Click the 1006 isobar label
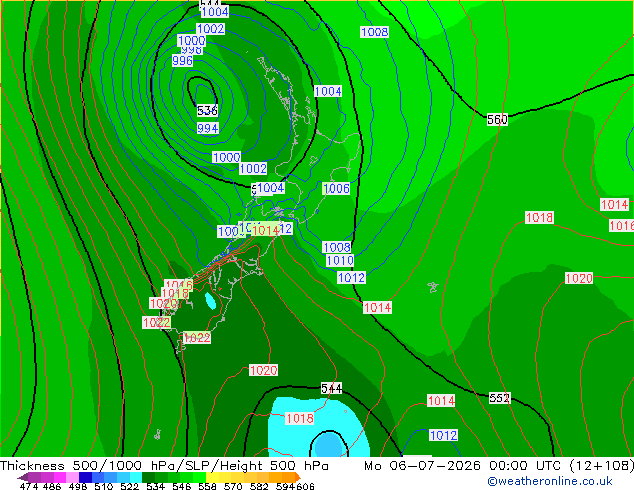Screen dimensions: 634x490 pos(336,188)
